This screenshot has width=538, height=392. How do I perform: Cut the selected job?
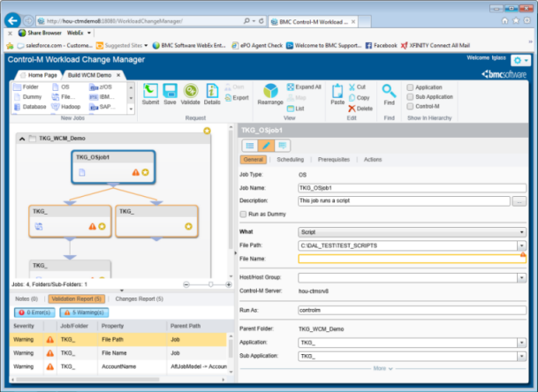pos(357,87)
